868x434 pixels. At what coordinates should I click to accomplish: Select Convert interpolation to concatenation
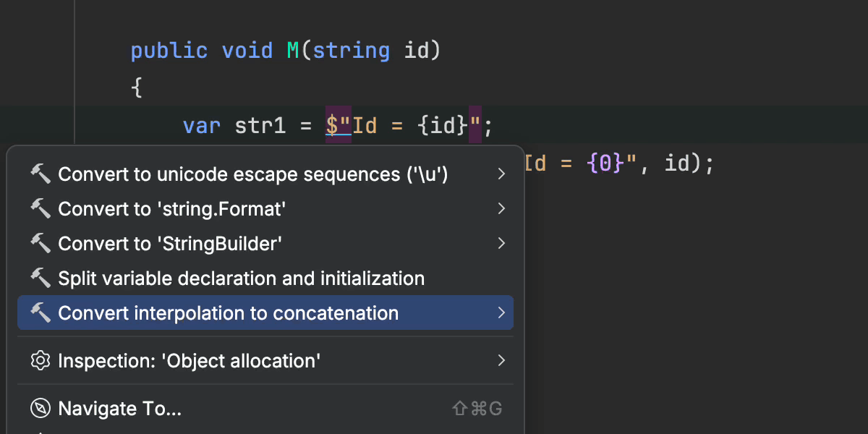coord(228,313)
